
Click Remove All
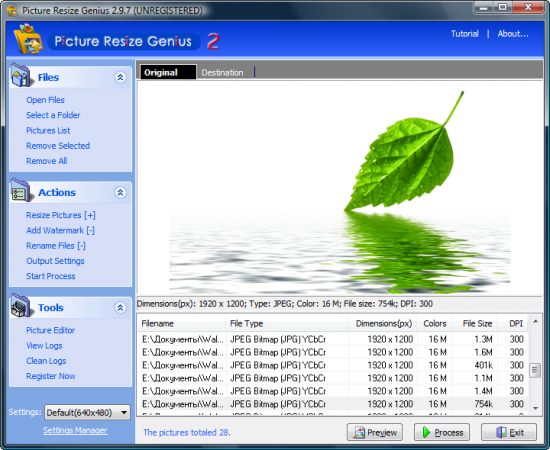pyautogui.click(x=46, y=161)
